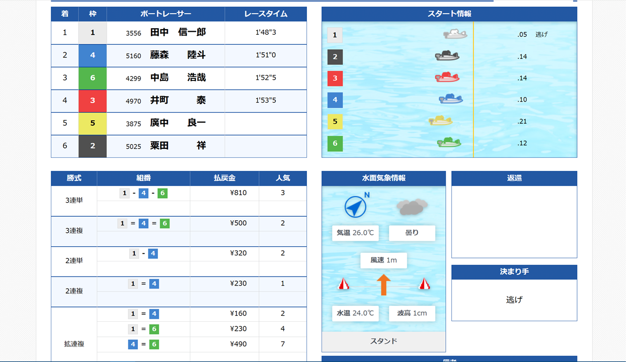Click the 3連単 bet type label
Viewport: 644px width, 362px height.
pyautogui.click(x=74, y=201)
